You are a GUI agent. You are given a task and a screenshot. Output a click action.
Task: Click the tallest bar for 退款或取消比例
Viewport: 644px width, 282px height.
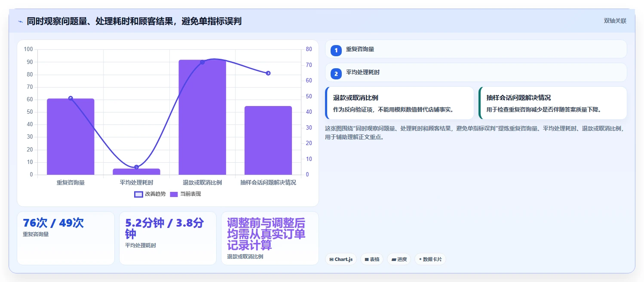click(202, 117)
